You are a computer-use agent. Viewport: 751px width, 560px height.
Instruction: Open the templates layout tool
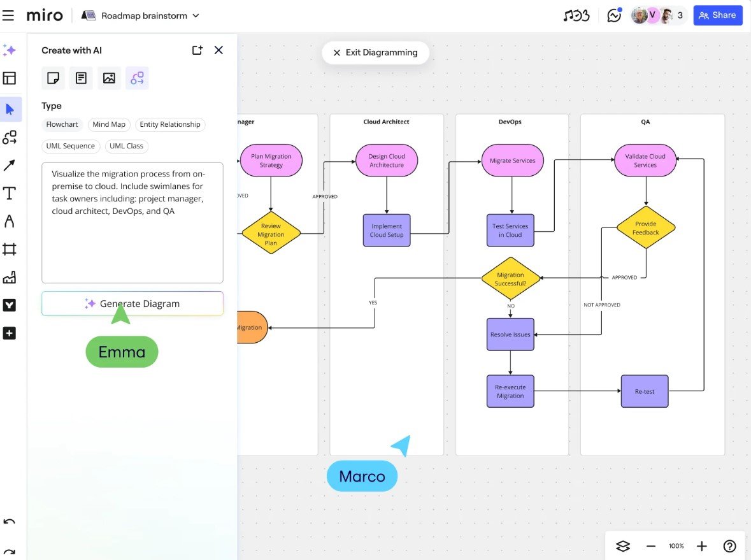(10, 78)
